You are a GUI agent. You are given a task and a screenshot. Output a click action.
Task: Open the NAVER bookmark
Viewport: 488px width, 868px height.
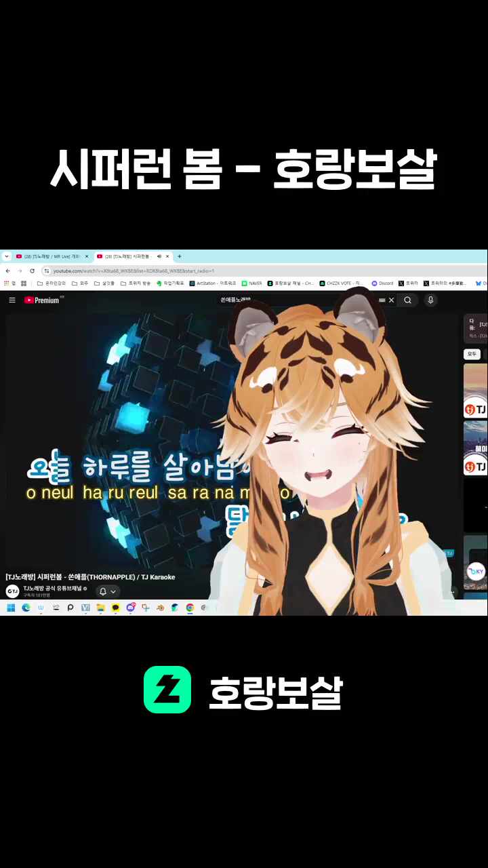click(x=251, y=283)
